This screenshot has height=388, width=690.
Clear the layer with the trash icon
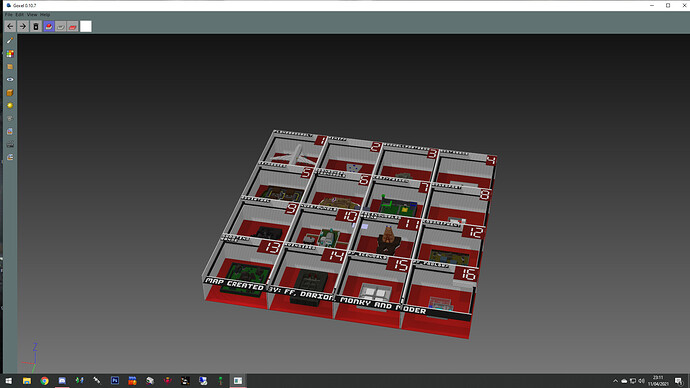(x=36, y=26)
